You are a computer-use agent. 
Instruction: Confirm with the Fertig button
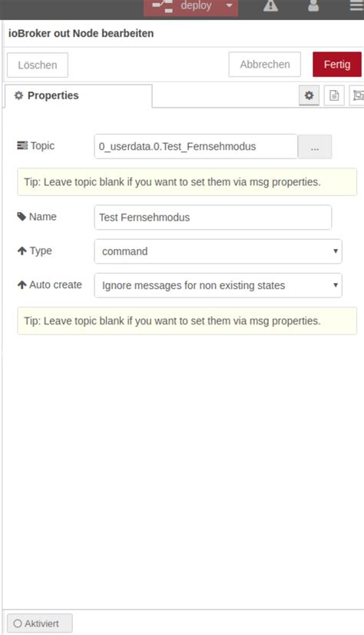pyautogui.click(x=337, y=65)
